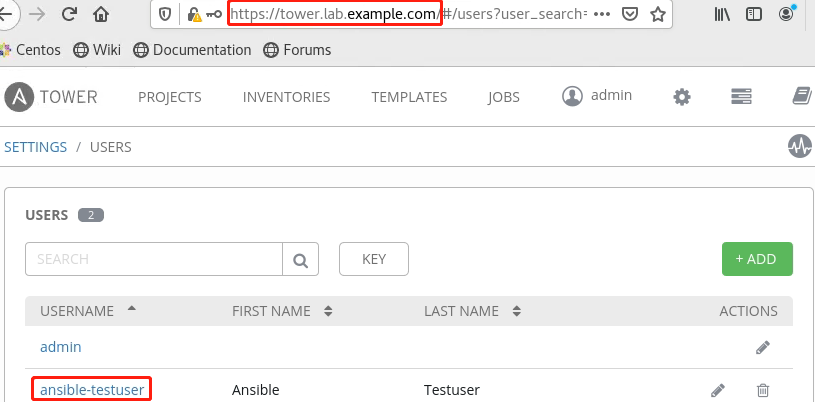Open the Projects tab
This screenshot has height=402, width=815.
170,97
